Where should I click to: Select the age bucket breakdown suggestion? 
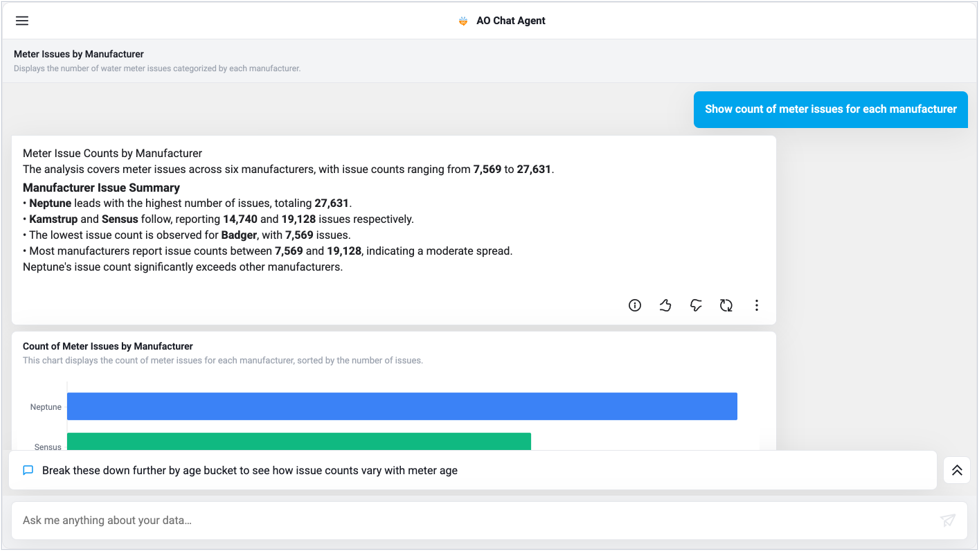[473, 471]
